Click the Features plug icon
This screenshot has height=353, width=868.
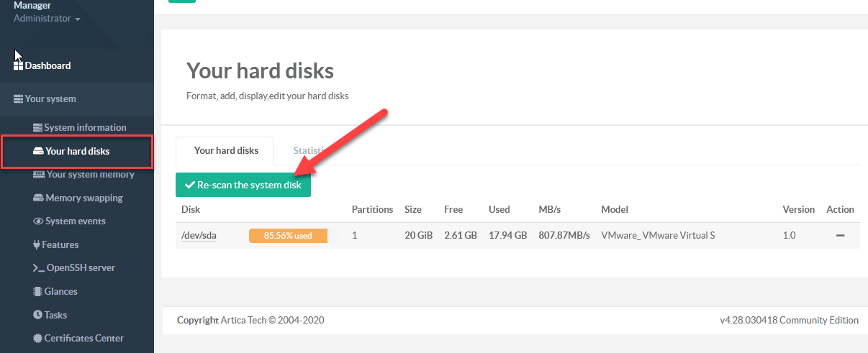point(37,244)
